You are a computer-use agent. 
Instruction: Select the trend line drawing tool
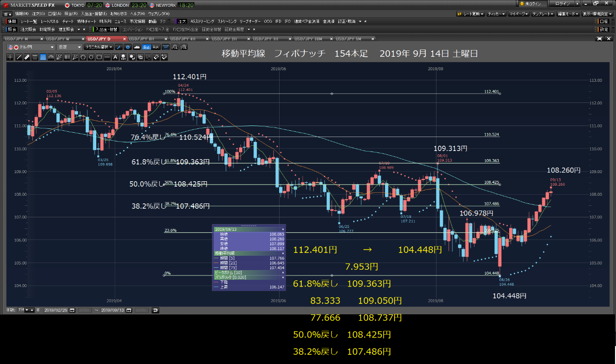pos(18,57)
